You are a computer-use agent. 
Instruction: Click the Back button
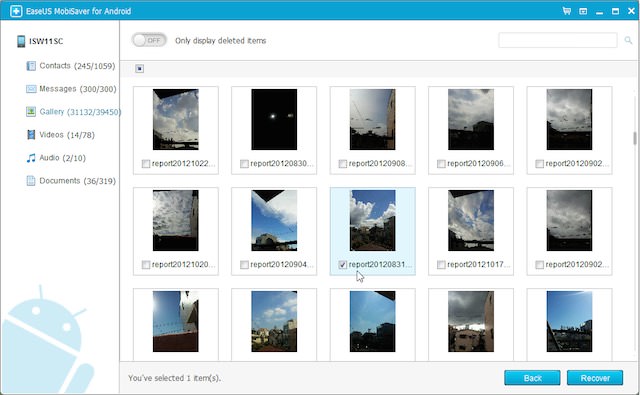532,378
